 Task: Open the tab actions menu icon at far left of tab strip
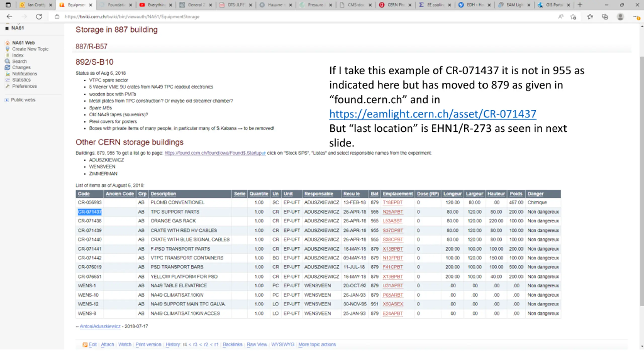(8, 5)
